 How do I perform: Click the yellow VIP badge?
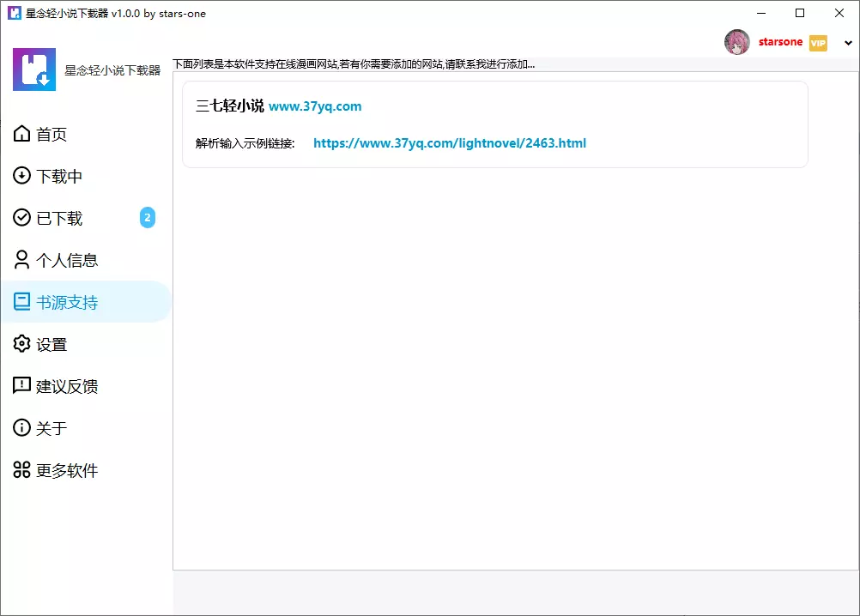point(818,43)
